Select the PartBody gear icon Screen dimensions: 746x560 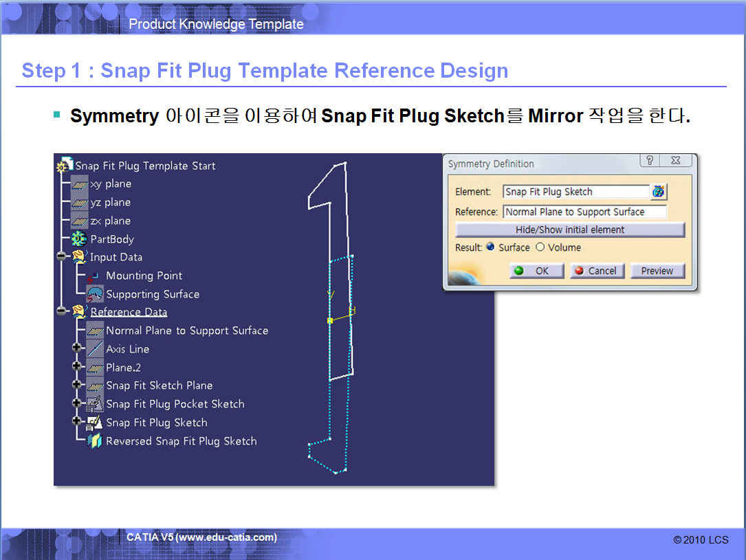(80, 239)
